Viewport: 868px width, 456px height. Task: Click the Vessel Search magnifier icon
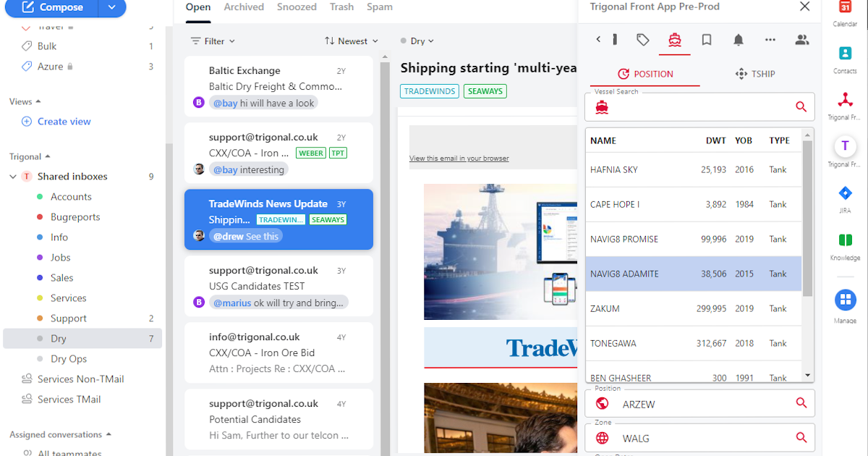(x=801, y=107)
